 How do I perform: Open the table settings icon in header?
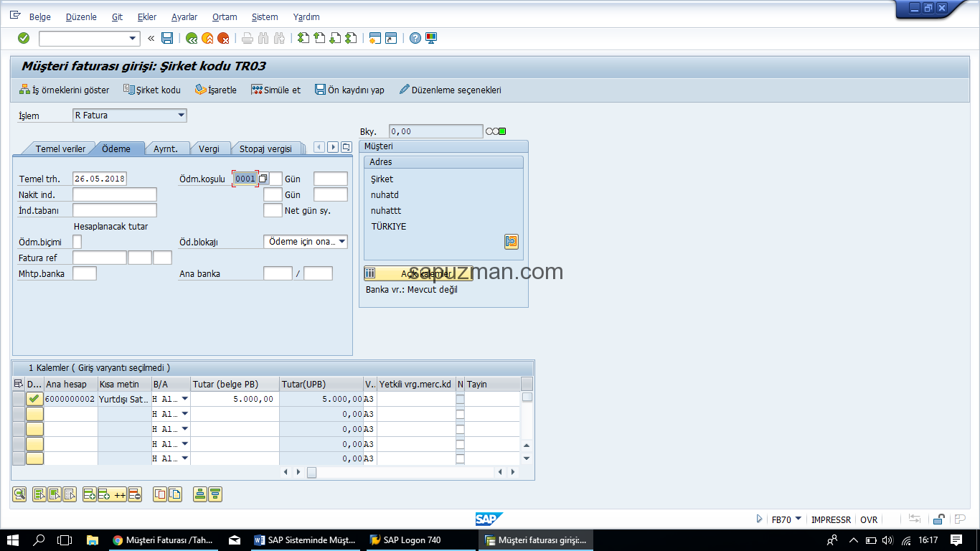(19, 384)
